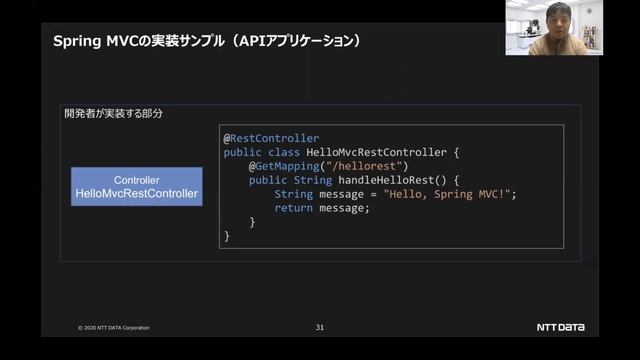Click the blue Controller HelloMvcRestController box
The height and width of the screenshot is (360, 640).
coord(137,187)
